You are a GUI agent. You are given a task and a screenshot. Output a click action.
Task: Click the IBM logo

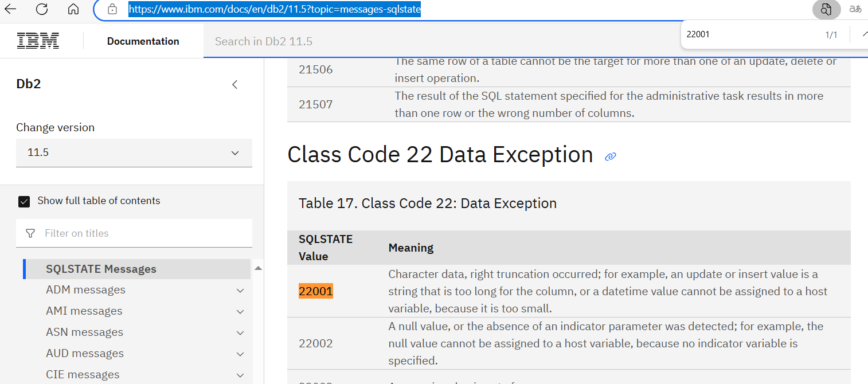coord(38,41)
